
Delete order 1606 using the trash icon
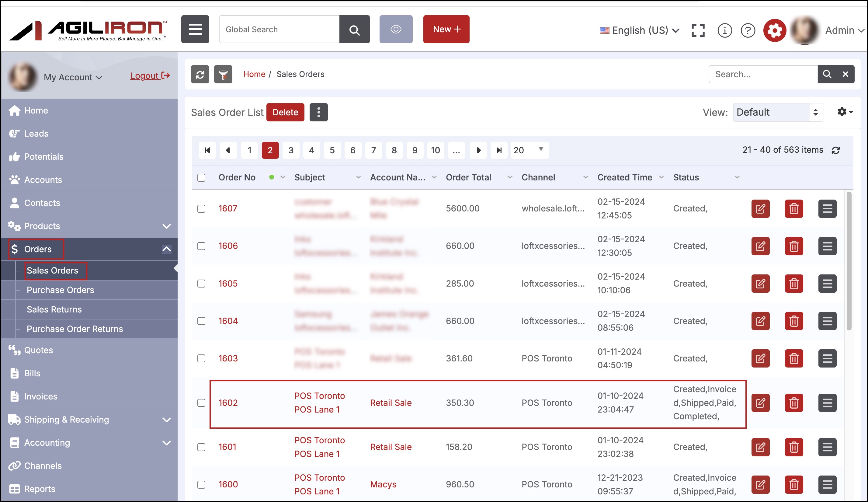click(x=793, y=246)
